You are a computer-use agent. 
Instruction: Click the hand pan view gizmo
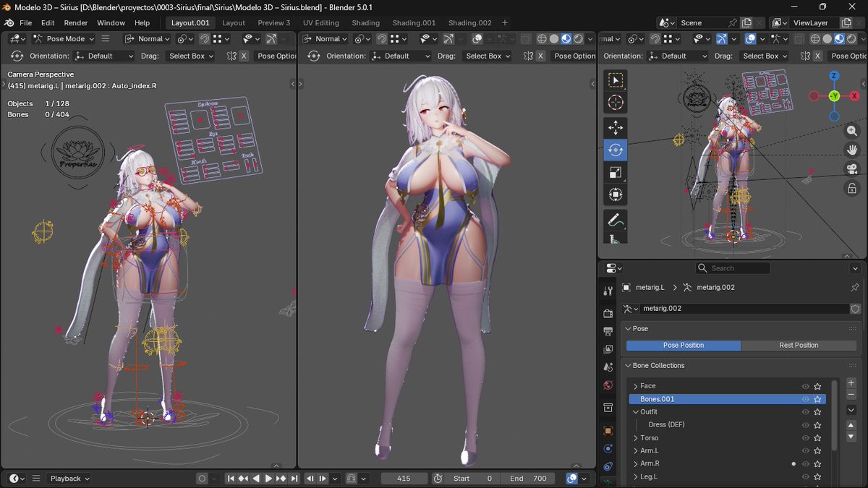coord(852,150)
